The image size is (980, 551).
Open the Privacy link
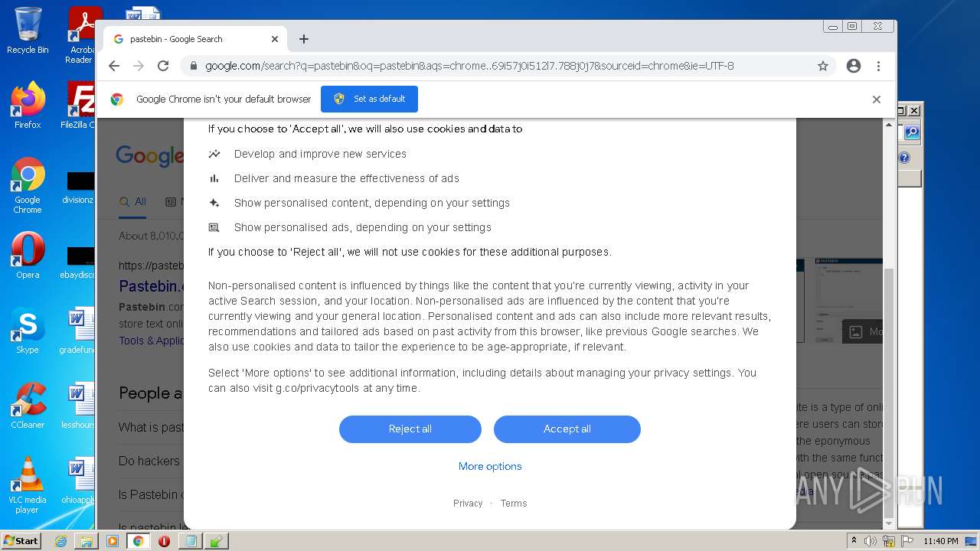coord(468,504)
